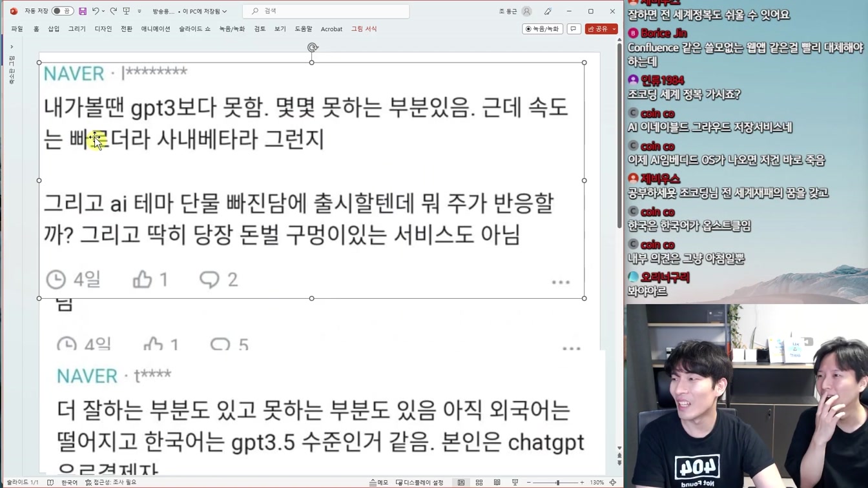868x488 pixels.
Task: Open the 애니메이션 ribbon tab
Action: click(156, 29)
